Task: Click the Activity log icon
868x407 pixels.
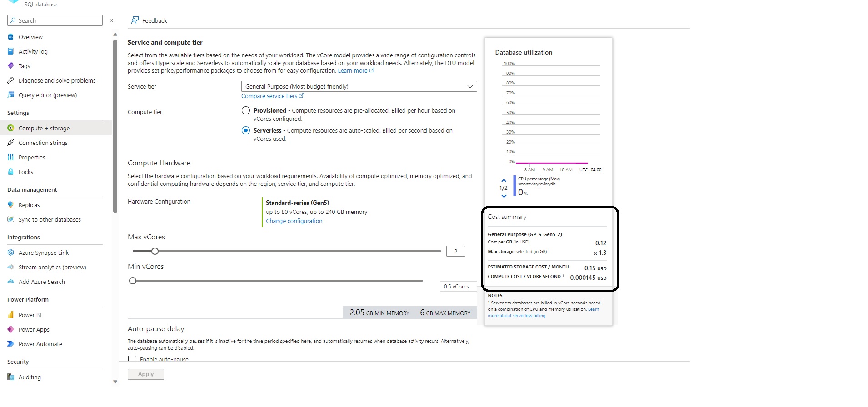Action: tap(11, 51)
